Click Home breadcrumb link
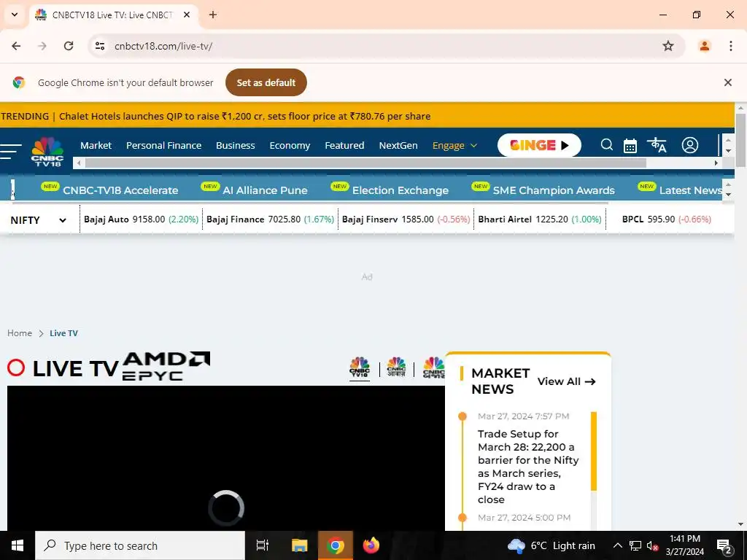 (20, 332)
